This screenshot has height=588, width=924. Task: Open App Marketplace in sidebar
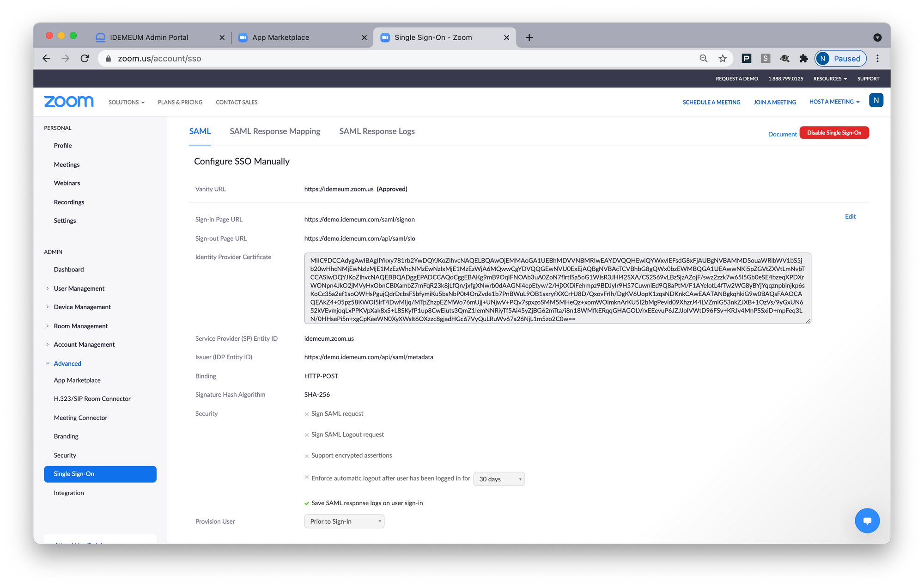tap(77, 380)
